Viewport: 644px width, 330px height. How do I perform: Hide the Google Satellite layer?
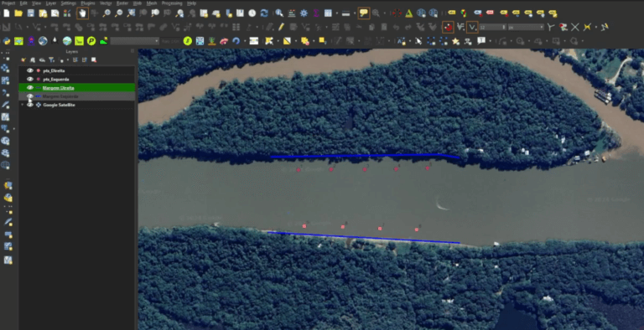pos(29,105)
